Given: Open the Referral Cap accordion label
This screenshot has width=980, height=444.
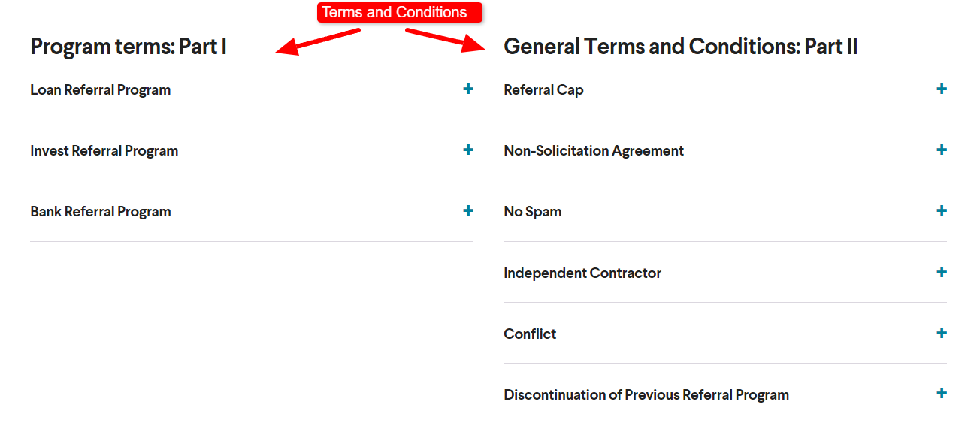Looking at the screenshot, I should (543, 90).
